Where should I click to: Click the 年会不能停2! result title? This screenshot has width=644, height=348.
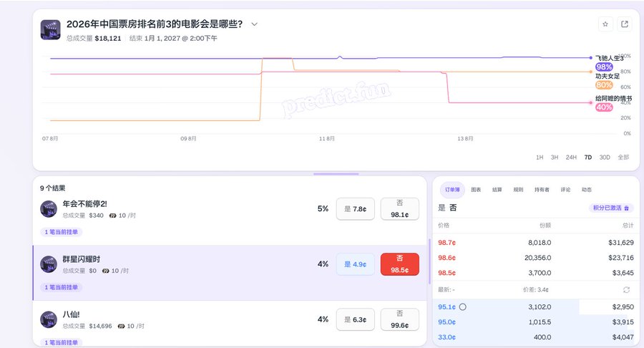click(84, 204)
